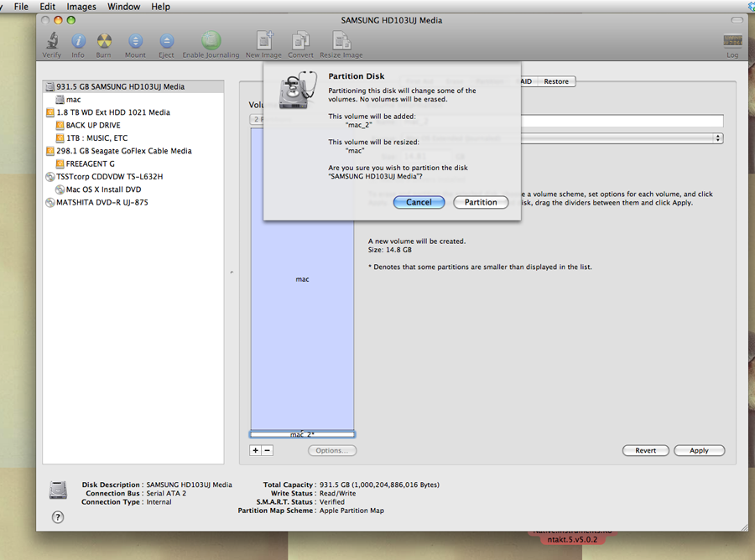This screenshot has width=755, height=560.
Task: Select 1TB : MUSIC, ETC volume
Action: 133,138
